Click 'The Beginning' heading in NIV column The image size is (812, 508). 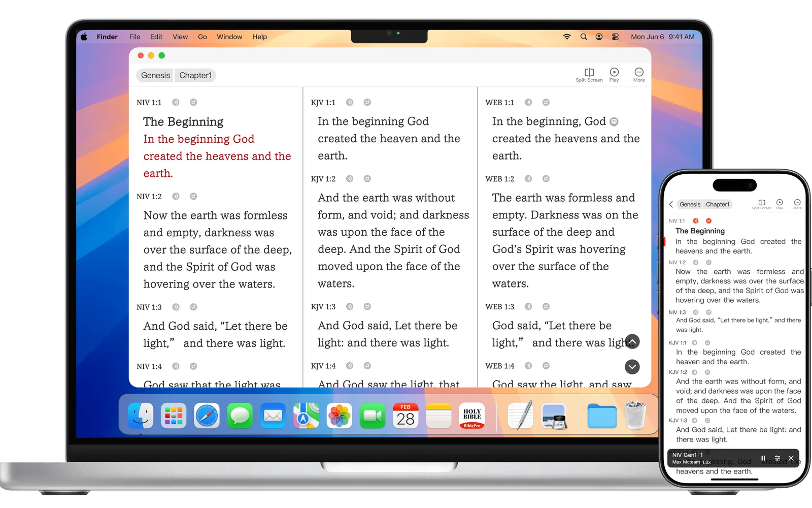183,122
